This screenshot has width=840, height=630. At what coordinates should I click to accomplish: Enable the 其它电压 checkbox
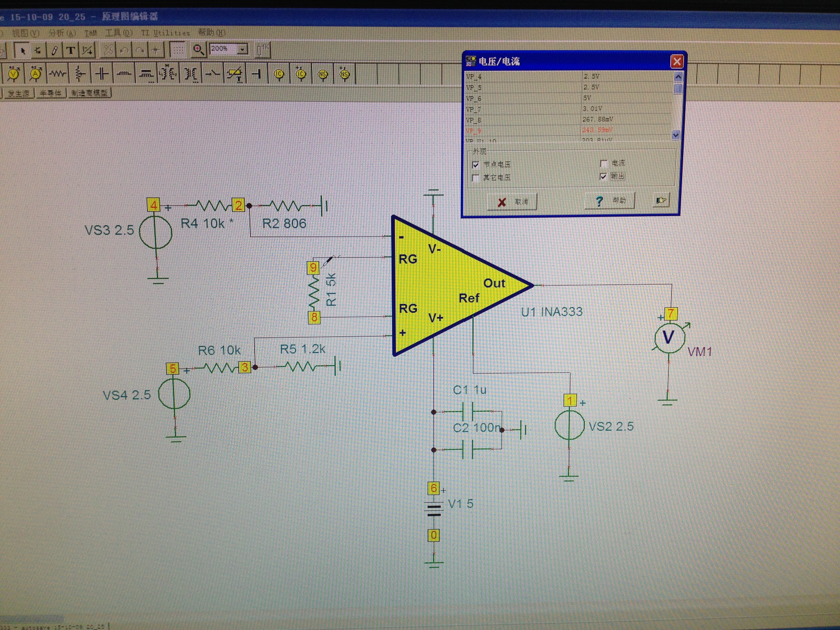(475, 178)
